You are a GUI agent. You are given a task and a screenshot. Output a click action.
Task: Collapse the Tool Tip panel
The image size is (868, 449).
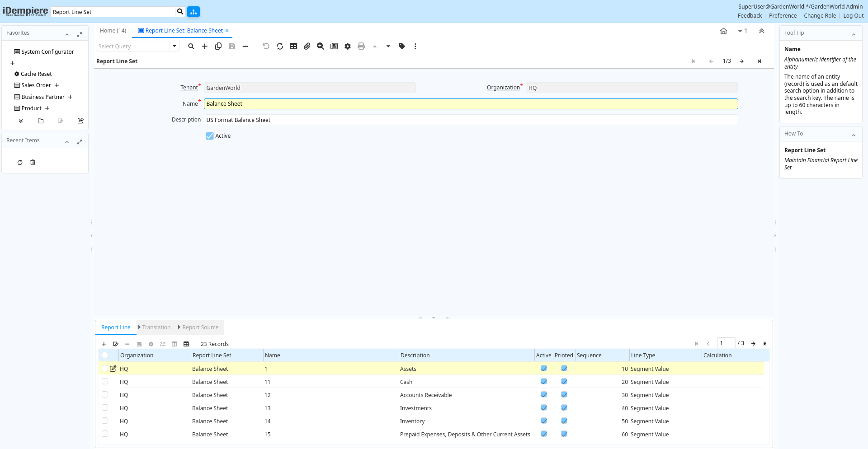coord(854,34)
